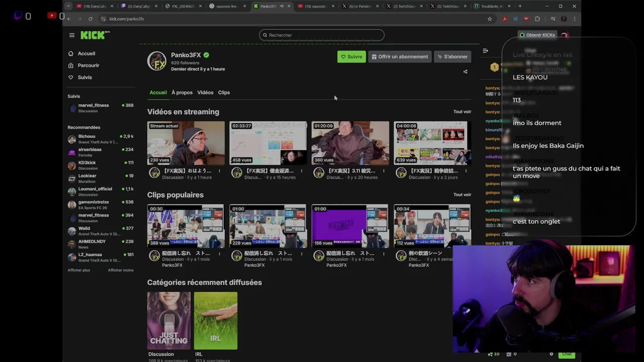Switch to the squeezie live browser tab

click(227, 6)
